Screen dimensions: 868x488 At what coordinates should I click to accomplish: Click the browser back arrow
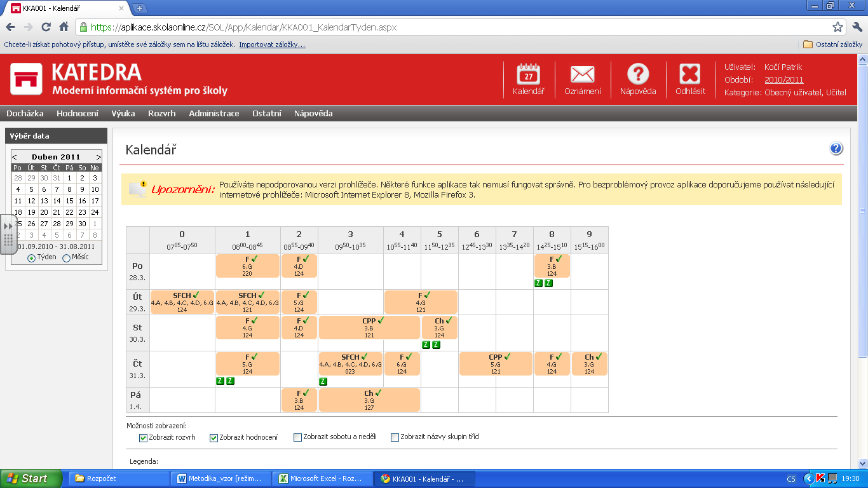click(x=10, y=27)
